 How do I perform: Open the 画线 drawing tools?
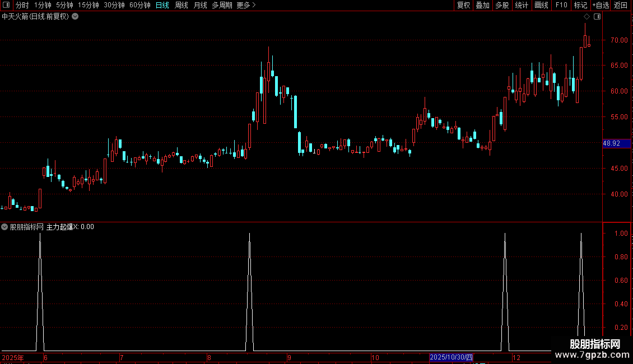(541, 5)
